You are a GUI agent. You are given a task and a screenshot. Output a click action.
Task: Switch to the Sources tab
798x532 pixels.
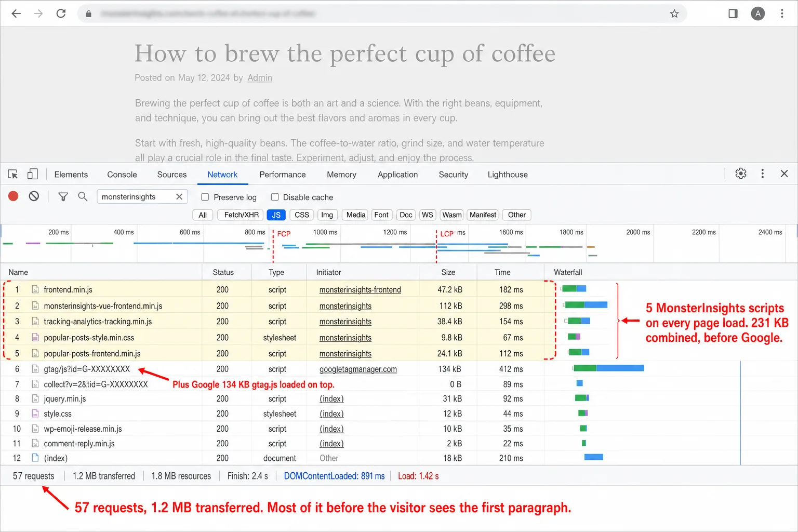point(172,175)
